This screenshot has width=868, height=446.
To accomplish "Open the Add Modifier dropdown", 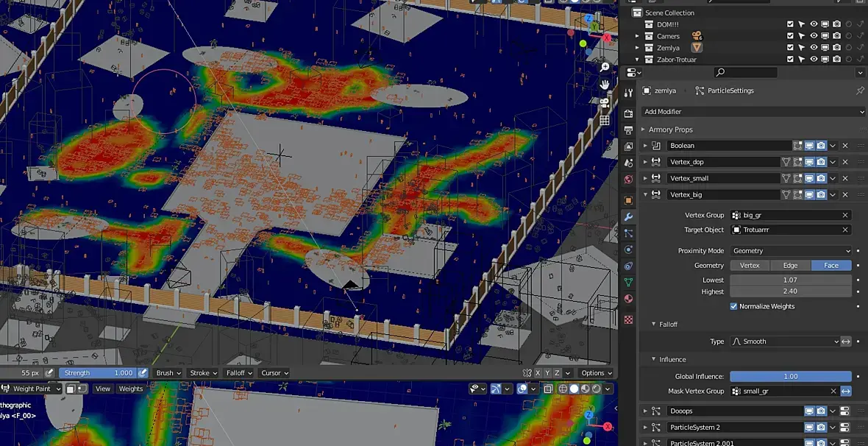I will [753, 111].
